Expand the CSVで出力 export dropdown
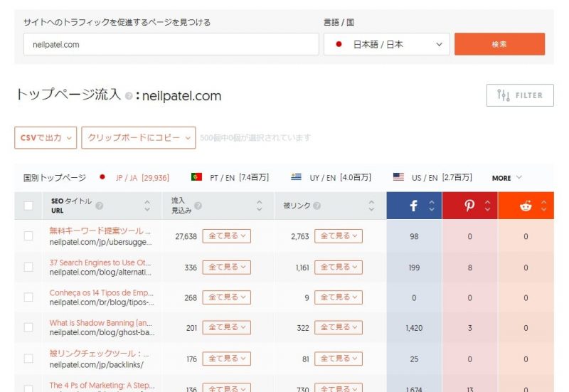Image resolution: width=569 pixels, height=392 pixels. pyautogui.click(x=46, y=137)
